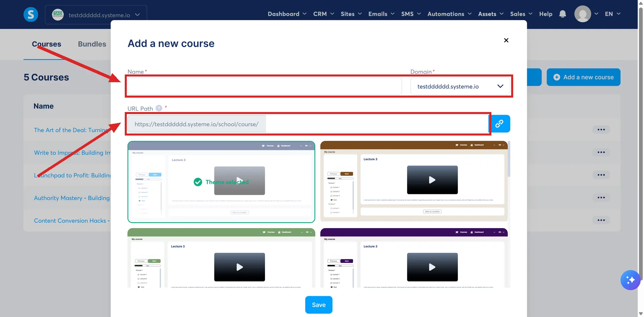Screen dimensions: 644x317
Task: Switch to the Bundles tab
Action: pos(92,44)
